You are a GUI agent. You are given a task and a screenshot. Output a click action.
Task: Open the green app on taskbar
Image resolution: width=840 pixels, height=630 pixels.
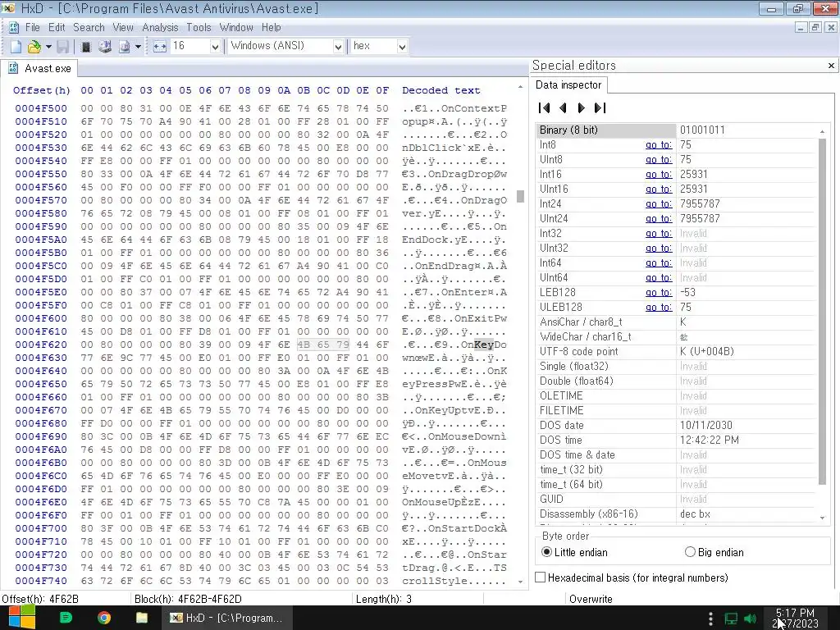click(x=66, y=618)
